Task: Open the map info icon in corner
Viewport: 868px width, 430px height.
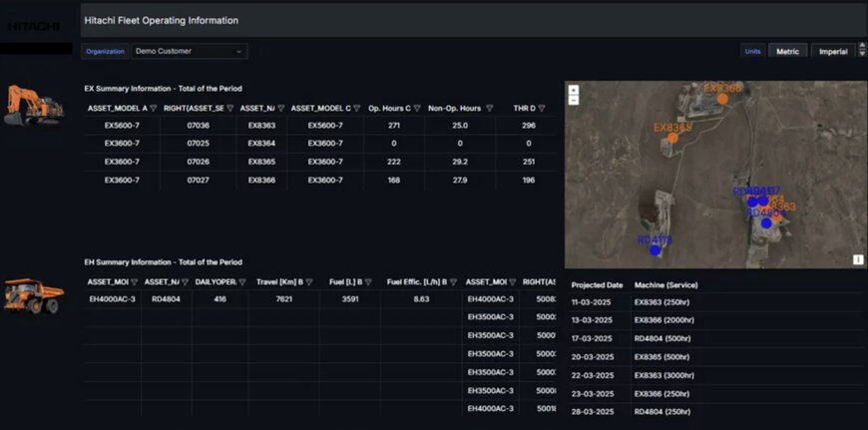Action: coord(857,259)
